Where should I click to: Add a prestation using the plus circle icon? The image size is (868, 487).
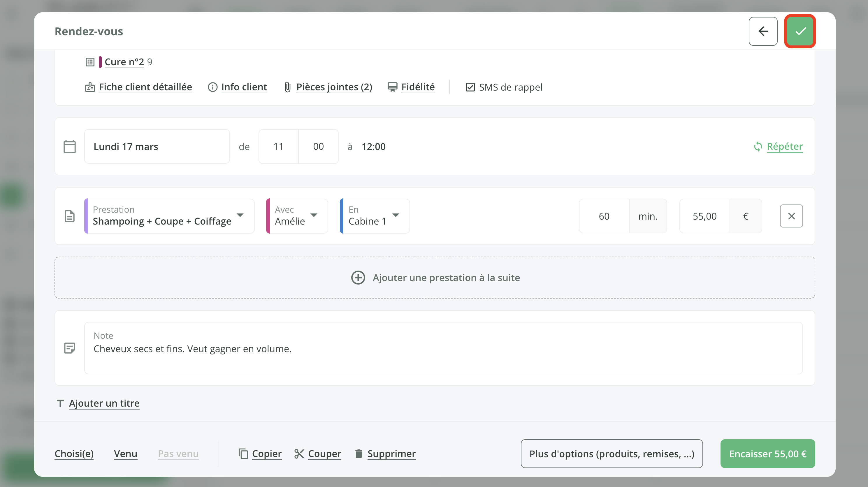(358, 278)
